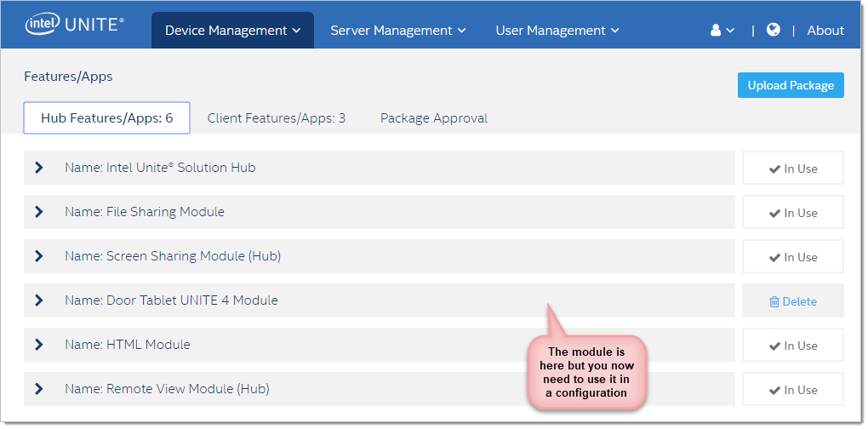
Task: Switch to Client Features/Apps: 3 tab
Action: click(x=277, y=118)
